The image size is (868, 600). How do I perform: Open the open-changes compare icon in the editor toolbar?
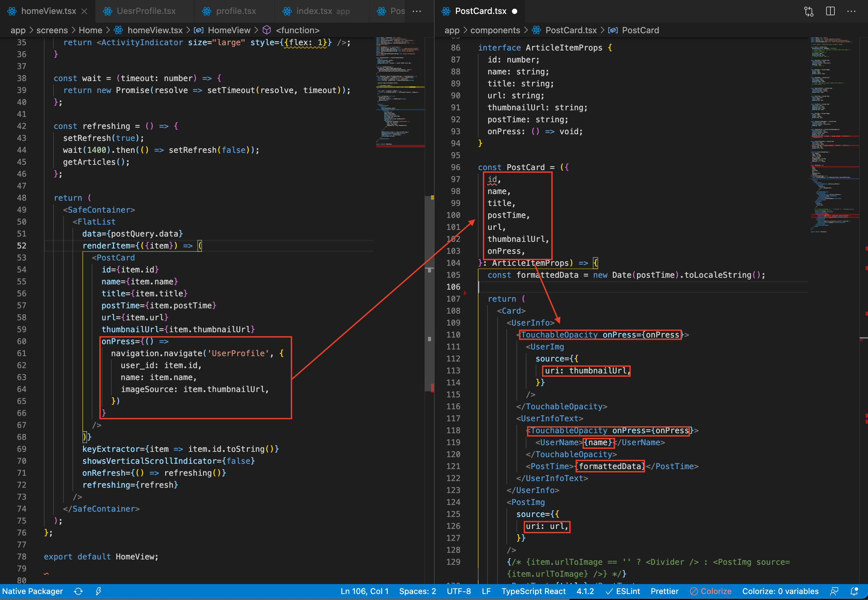(809, 11)
